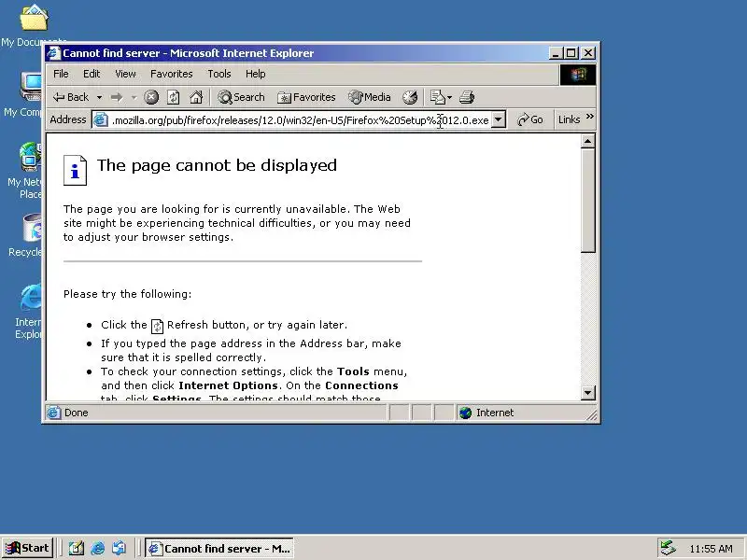Open the Search pane from the toolbar
747x560 pixels.
pos(241,97)
